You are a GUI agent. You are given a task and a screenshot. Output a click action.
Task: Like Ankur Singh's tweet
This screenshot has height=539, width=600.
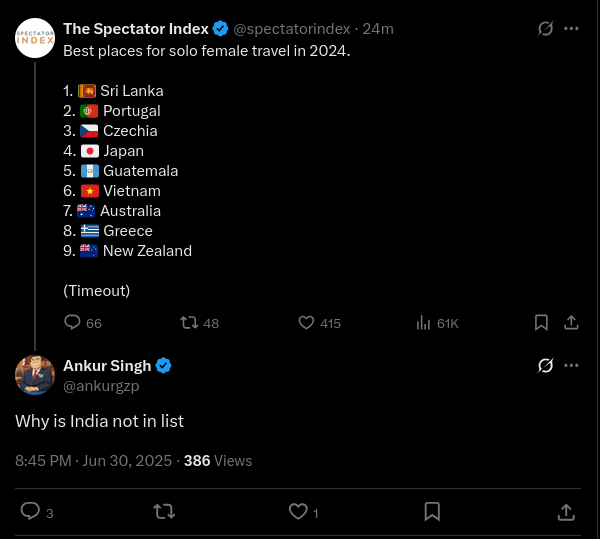[x=303, y=512]
